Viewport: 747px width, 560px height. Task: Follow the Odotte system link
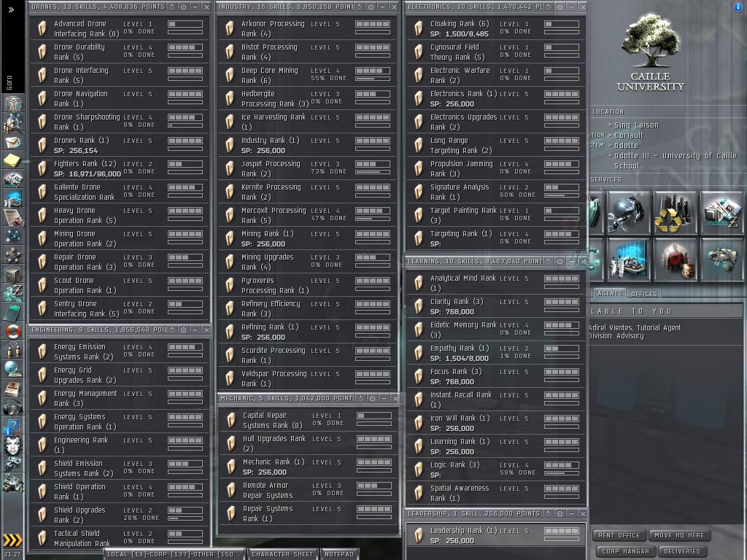tap(626, 145)
